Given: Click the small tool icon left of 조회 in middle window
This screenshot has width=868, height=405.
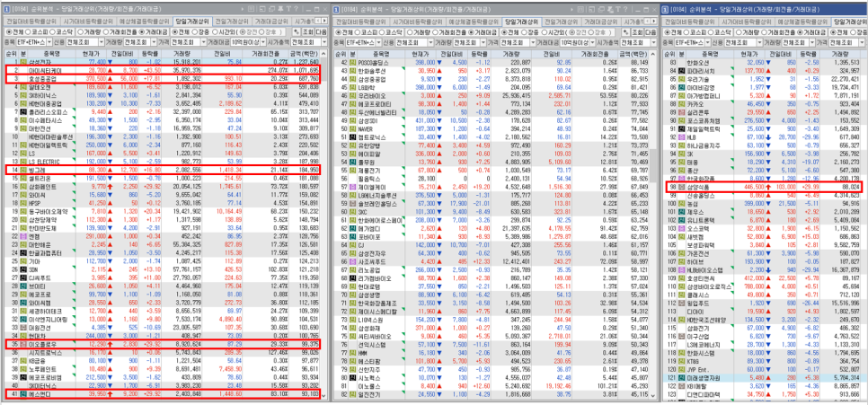Looking at the screenshot, I should click(625, 32).
